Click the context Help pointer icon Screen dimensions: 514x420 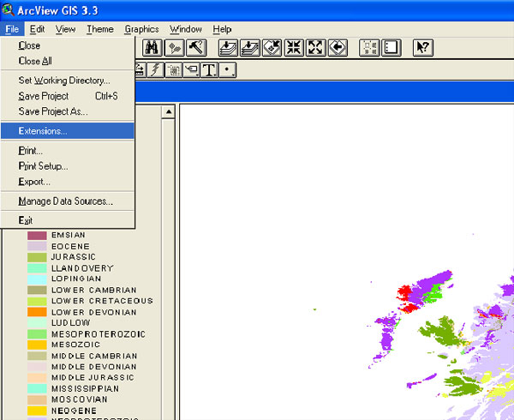click(x=423, y=48)
